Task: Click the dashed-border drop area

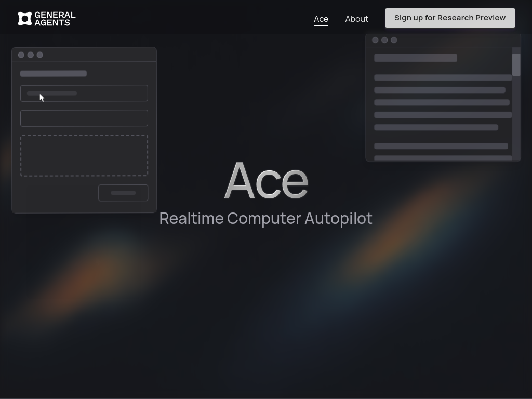Action: 84,155
